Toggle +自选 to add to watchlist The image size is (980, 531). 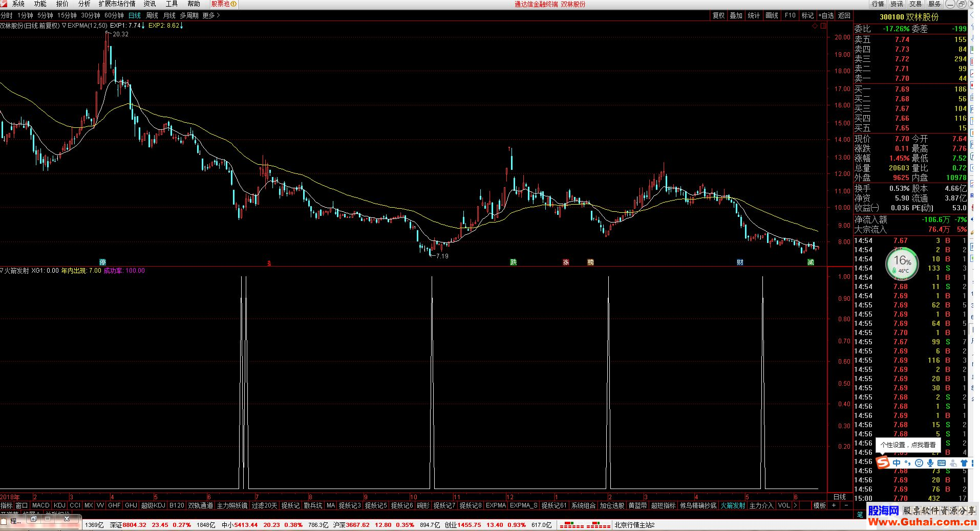[x=826, y=15]
